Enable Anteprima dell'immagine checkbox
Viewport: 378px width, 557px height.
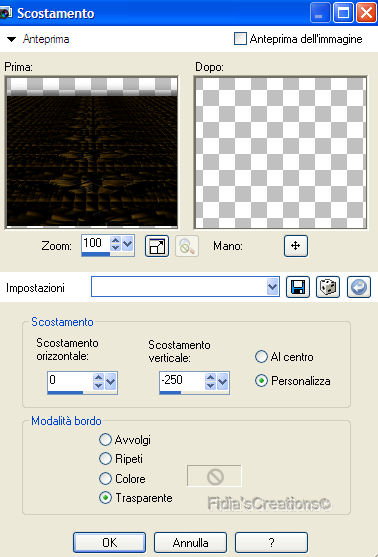click(240, 39)
